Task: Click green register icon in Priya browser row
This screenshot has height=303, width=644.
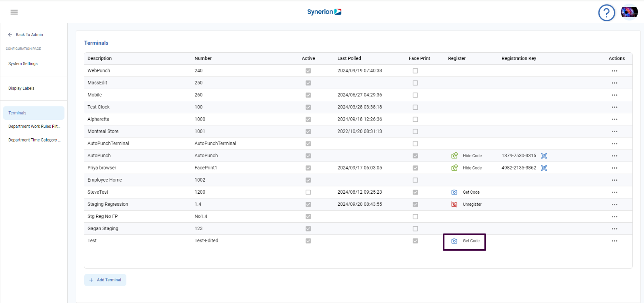Action: coord(454,168)
